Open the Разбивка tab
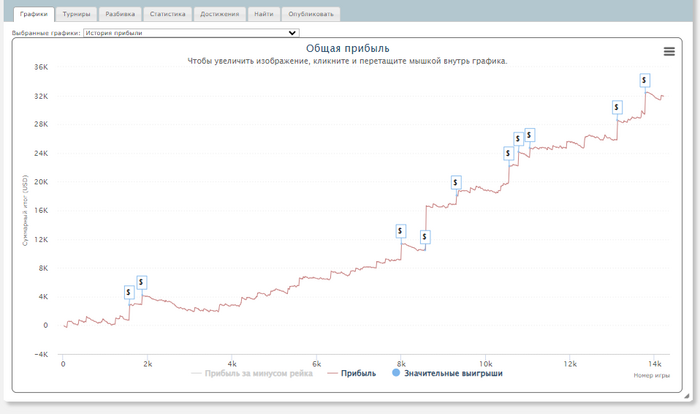Image resolution: width=700 pixels, height=414 pixels. coord(120,14)
